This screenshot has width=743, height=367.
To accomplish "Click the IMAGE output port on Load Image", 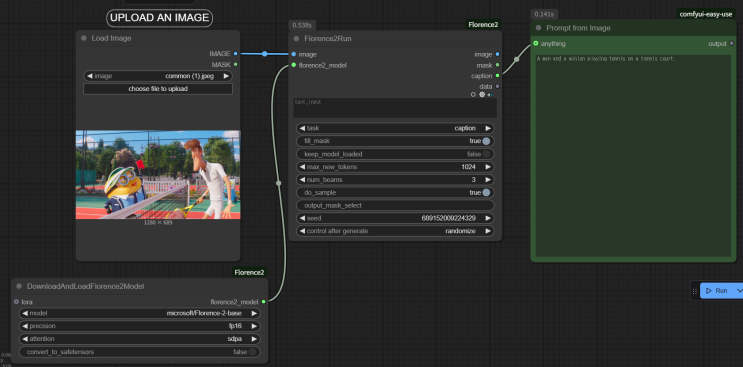I will 236,54.
